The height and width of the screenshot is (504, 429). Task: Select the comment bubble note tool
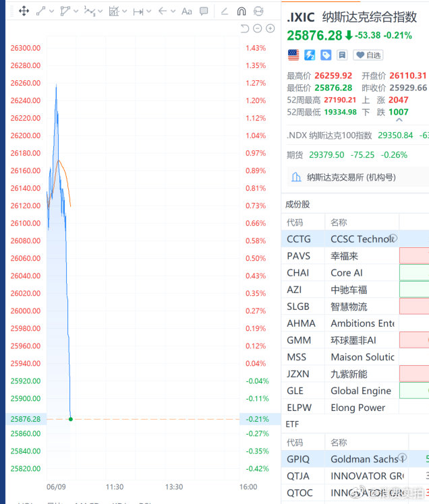(x=204, y=11)
